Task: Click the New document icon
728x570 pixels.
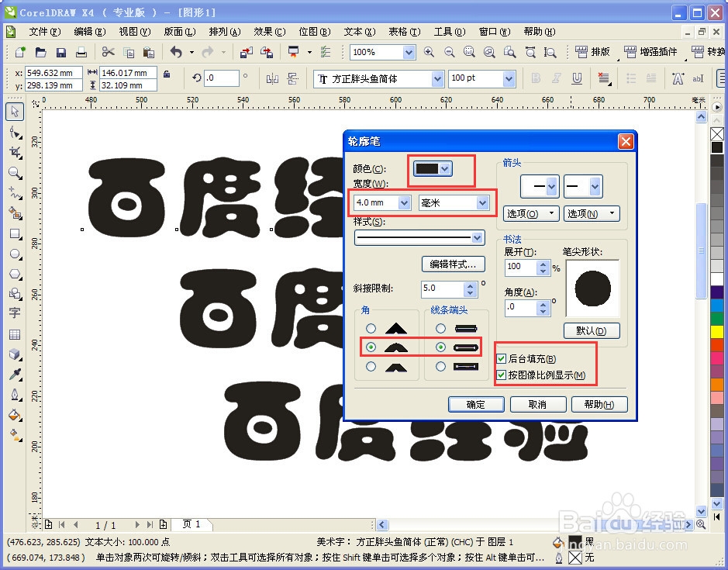Action: [x=20, y=52]
